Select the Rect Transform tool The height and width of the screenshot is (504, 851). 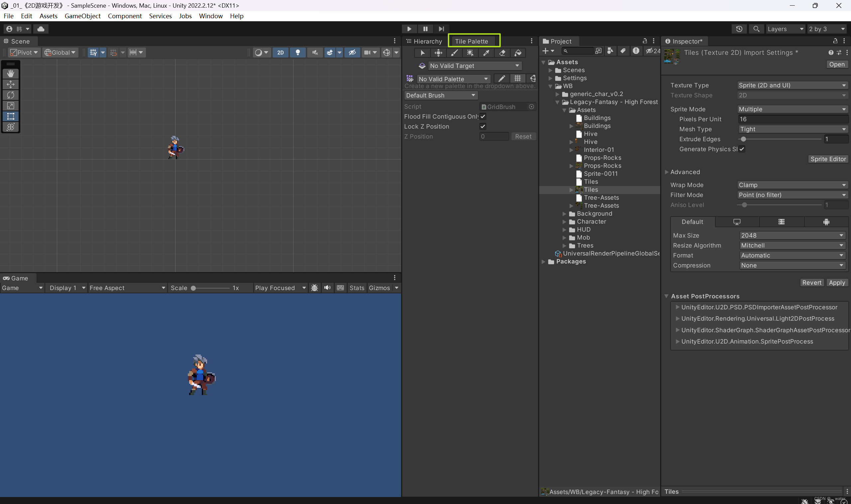tap(11, 117)
